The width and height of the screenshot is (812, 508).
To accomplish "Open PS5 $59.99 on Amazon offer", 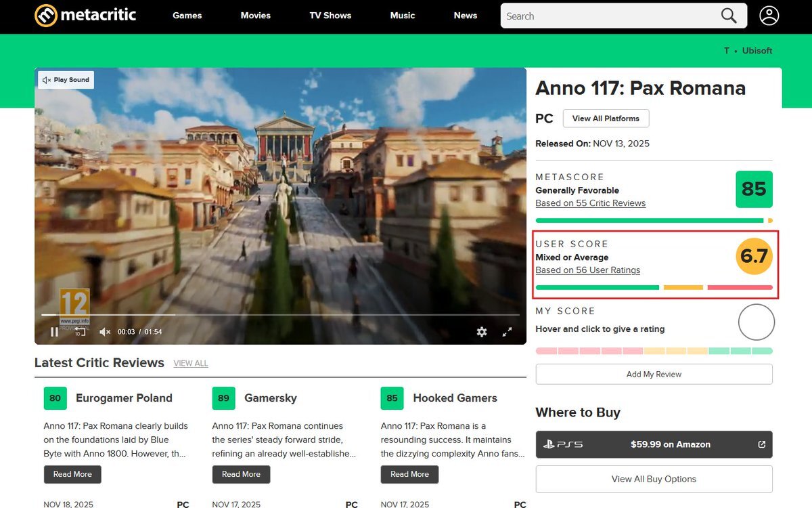I will click(x=654, y=444).
